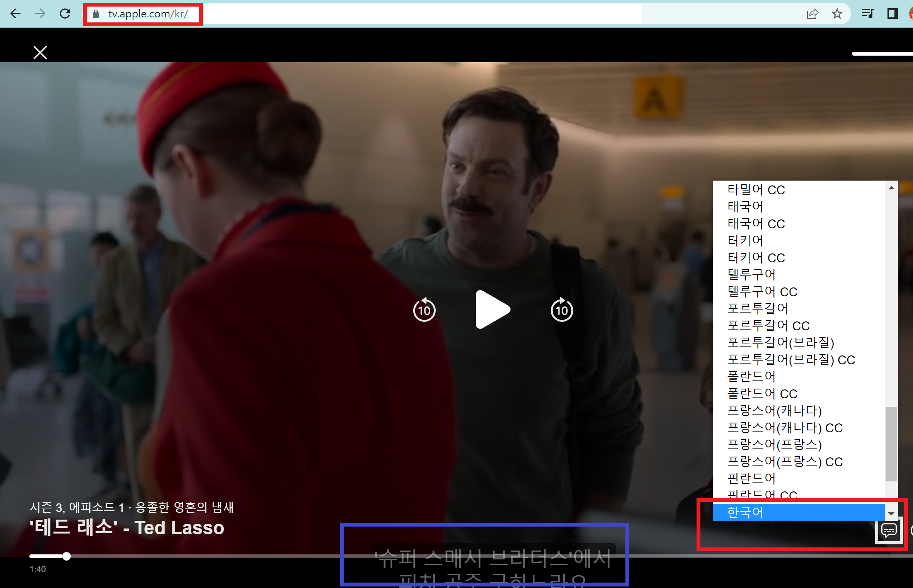Play the Ted Lasso episode

pos(493,309)
